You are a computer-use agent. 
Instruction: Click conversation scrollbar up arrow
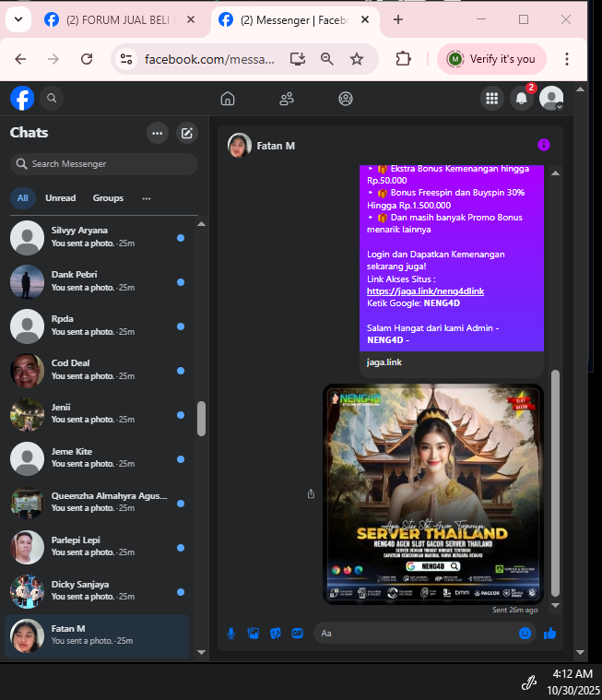[555, 173]
